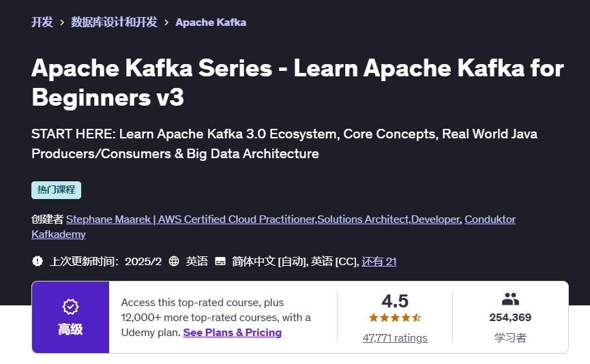Click the 4.5 rating score
The width and height of the screenshot is (590, 364).
point(395,301)
